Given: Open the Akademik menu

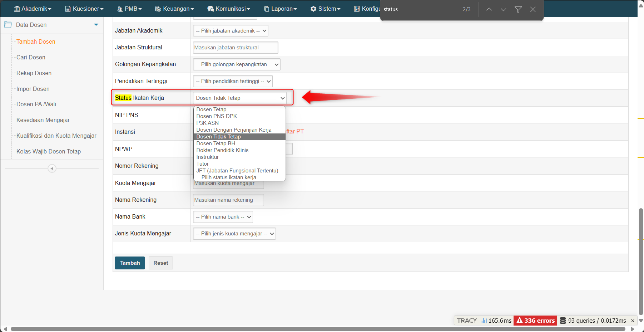Looking at the screenshot, I should click(x=33, y=9).
